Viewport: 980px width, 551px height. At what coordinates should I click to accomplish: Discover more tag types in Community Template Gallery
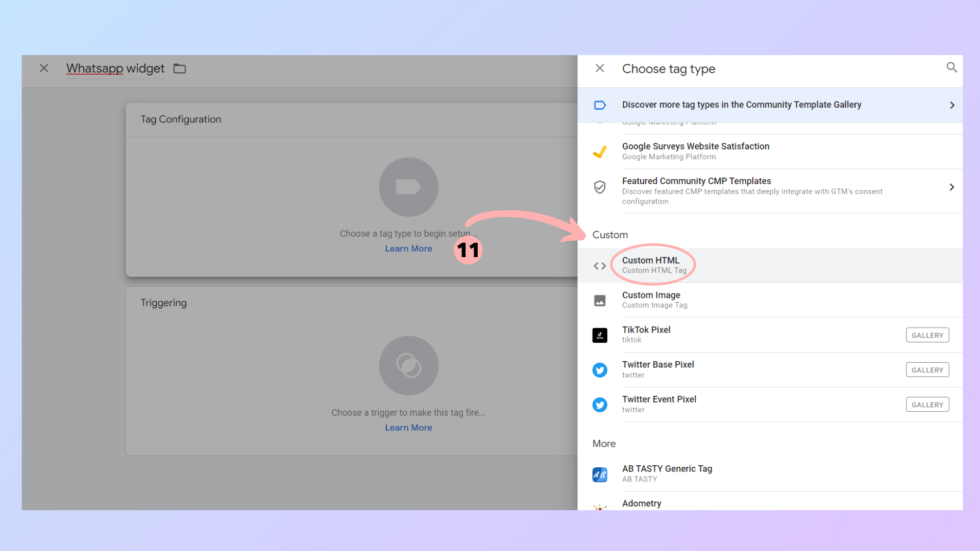[770, 105]
